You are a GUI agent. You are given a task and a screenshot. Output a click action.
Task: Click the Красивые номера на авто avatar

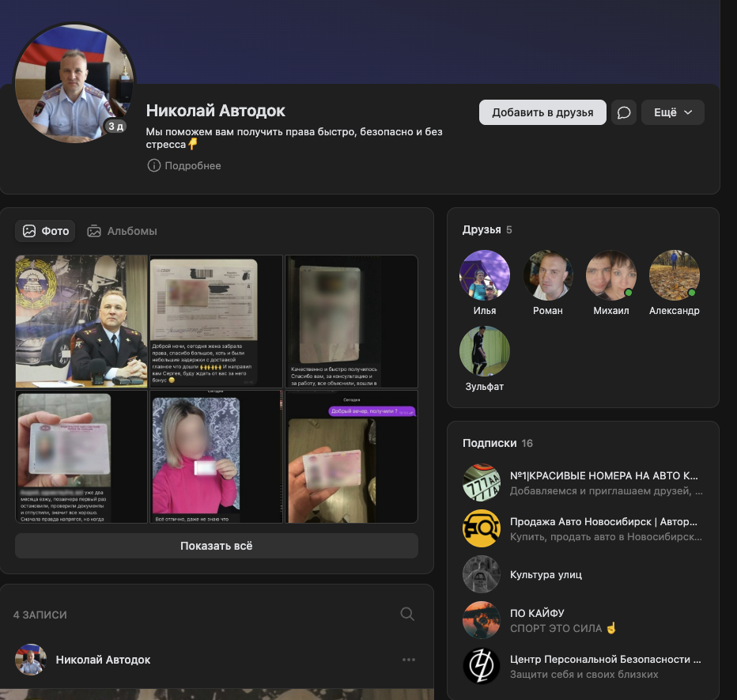pyautogui.click(x=481, y=482)
